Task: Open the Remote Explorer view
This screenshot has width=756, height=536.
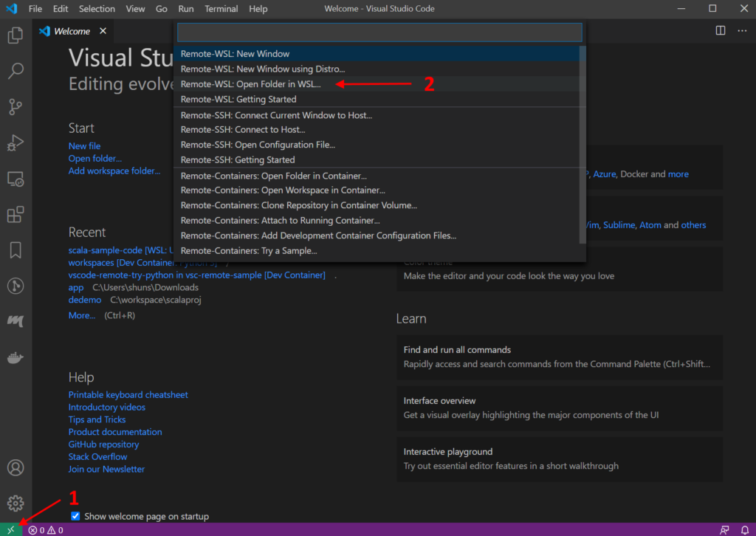Action: (16, 179)
